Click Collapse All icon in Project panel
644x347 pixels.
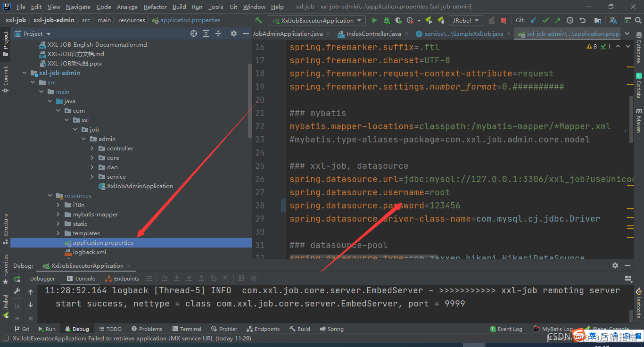pos(218,33)
